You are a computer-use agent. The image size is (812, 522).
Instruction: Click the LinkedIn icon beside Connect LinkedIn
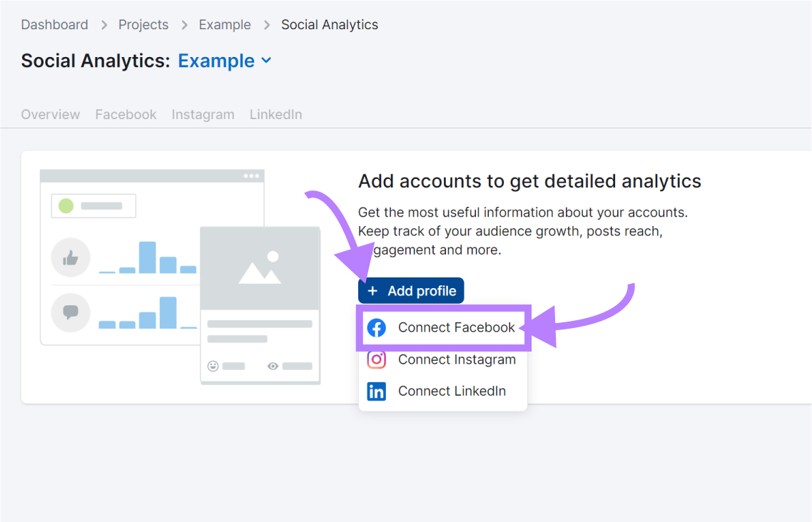[x=376, y=391]
